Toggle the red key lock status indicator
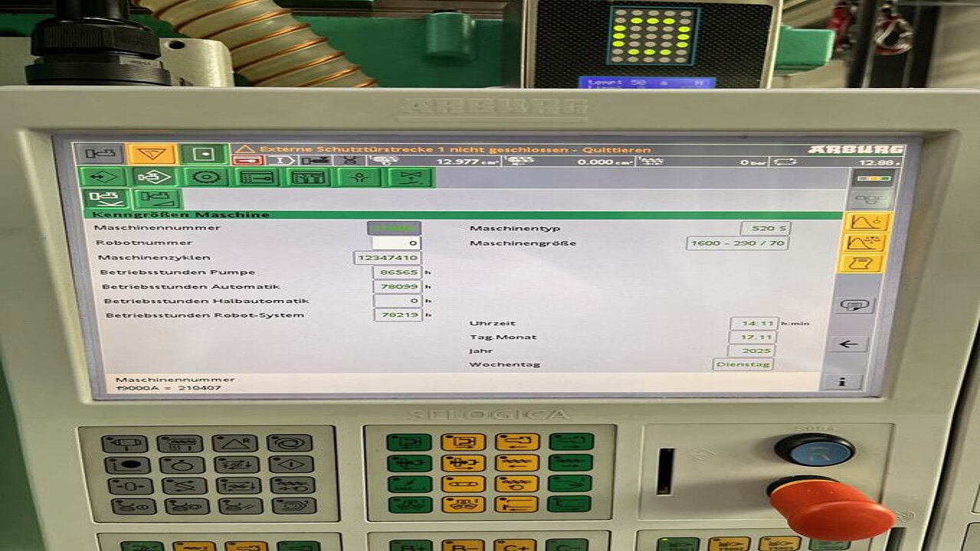Viewport: 980px width, 551px height. coord(249,161)
